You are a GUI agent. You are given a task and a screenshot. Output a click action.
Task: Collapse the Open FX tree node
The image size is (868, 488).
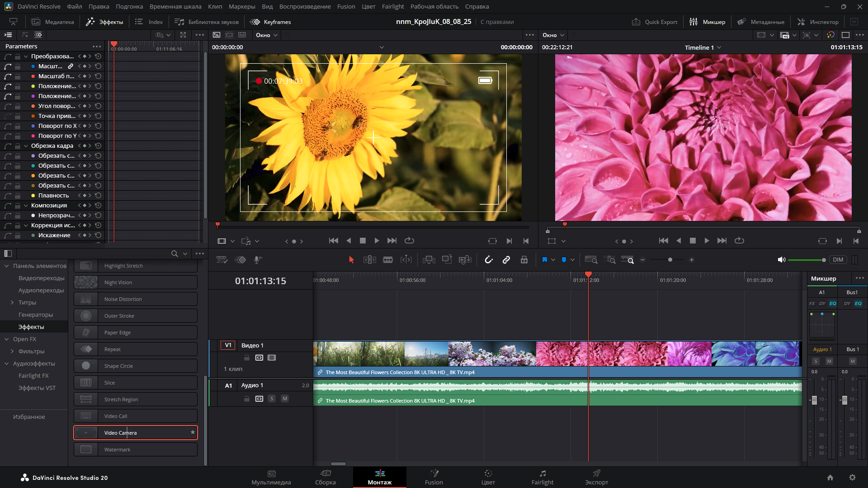7,339
